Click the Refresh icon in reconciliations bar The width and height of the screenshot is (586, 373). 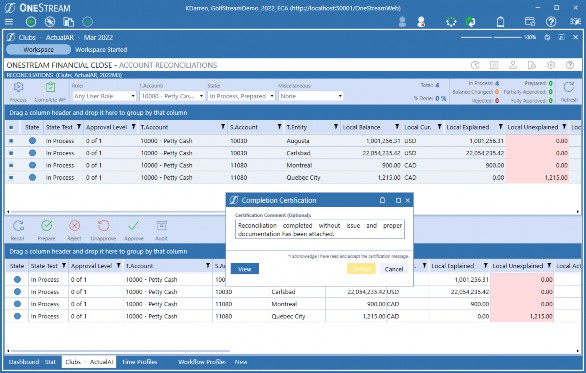[569, 87]
